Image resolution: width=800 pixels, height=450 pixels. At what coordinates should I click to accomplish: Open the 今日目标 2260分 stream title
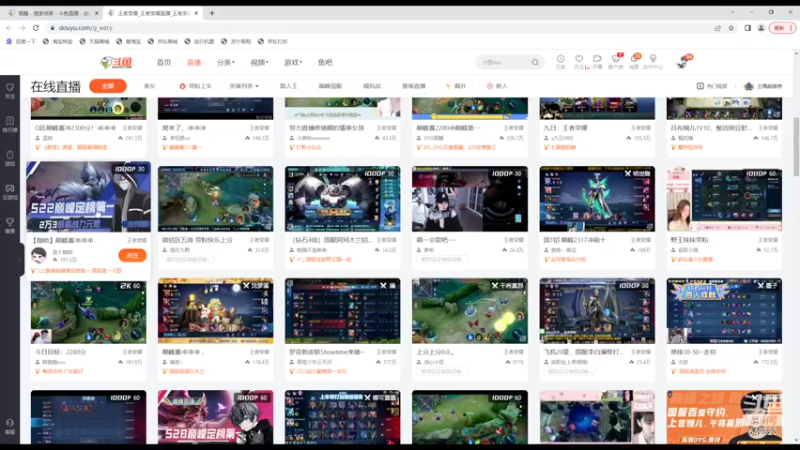tap(60, 352)
